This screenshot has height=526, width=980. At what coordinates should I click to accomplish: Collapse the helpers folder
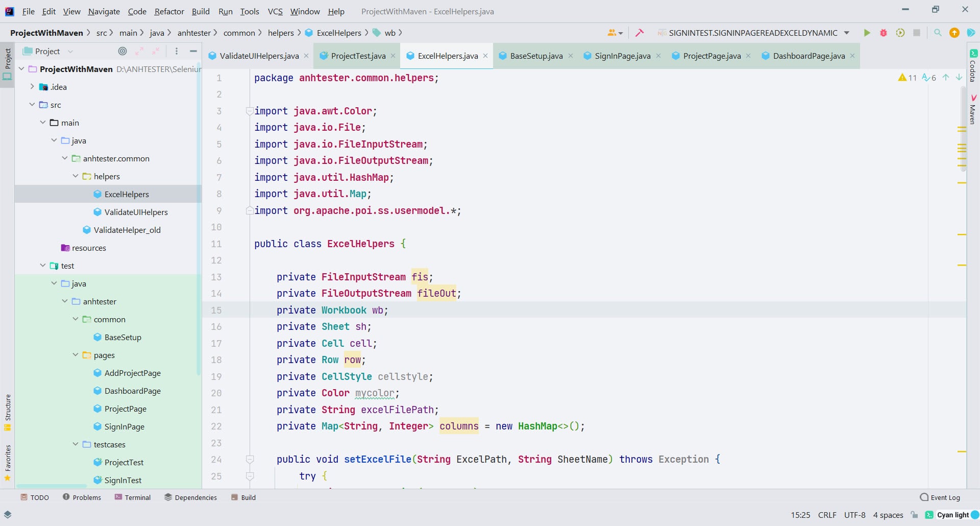pyautogui.click(x=76, y=176)
